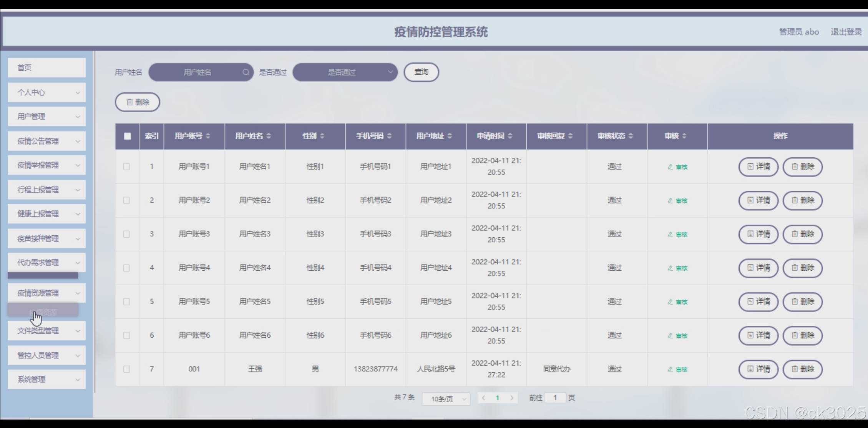Sort by 用户账号 column arrows
868x428 pixels.
point(208,136)
